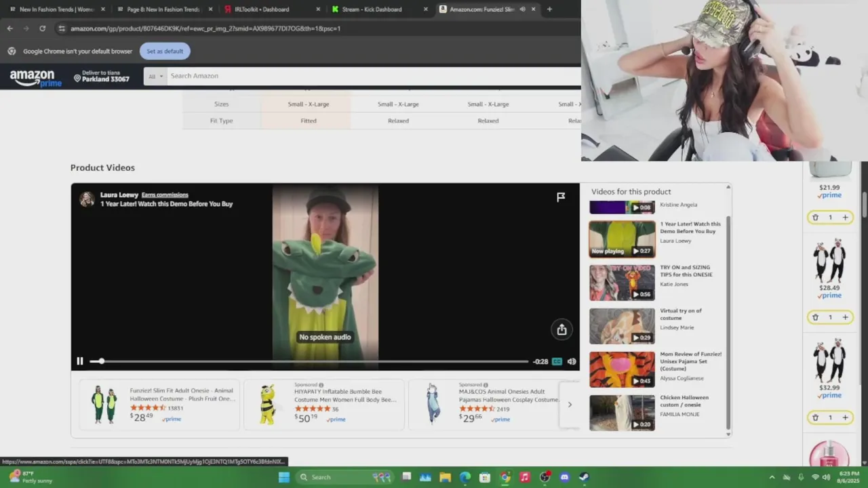Screen dimensions: 868x488
Task: Mute the Amazon tab audio icon
Action: coord(522,9)
